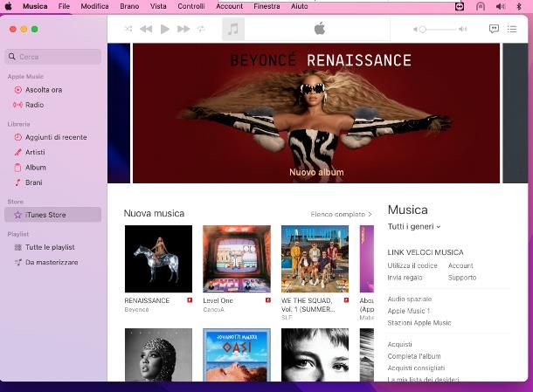
Task: Open Level One album cover
Action: (237, 258)
